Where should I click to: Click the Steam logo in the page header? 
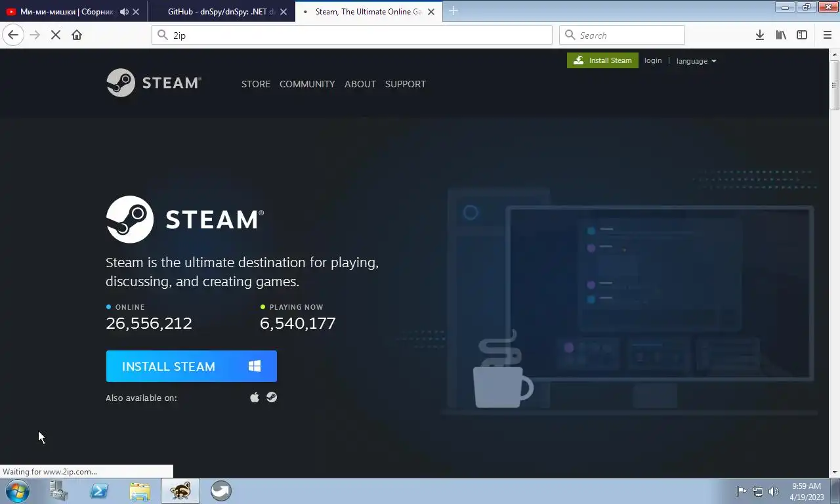click(x=154, y=83)
